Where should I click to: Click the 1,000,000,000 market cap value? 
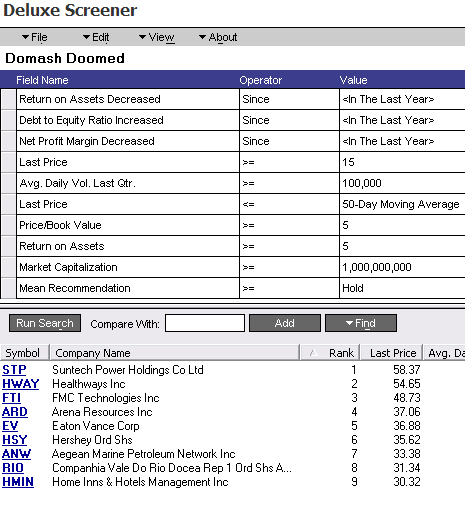click(402, 267)
